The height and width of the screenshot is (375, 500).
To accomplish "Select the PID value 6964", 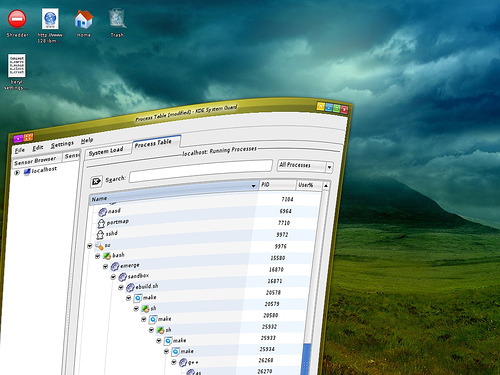I will pyautogui.click(x=286, y=211).
